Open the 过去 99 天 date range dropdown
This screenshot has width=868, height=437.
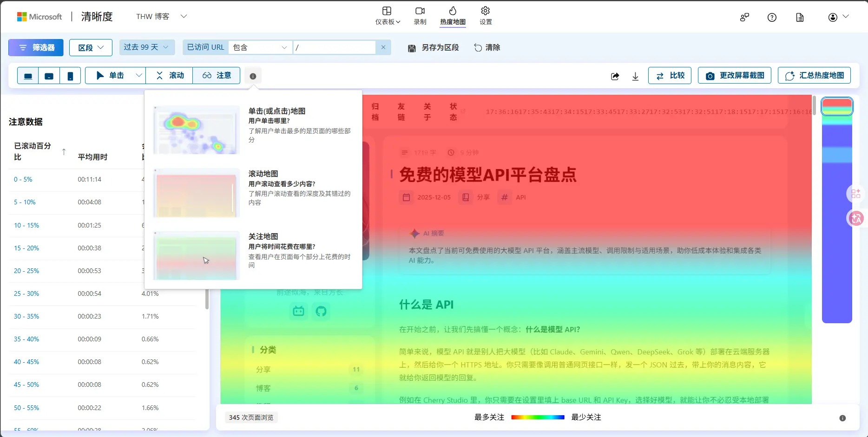(x=147, y=47)
